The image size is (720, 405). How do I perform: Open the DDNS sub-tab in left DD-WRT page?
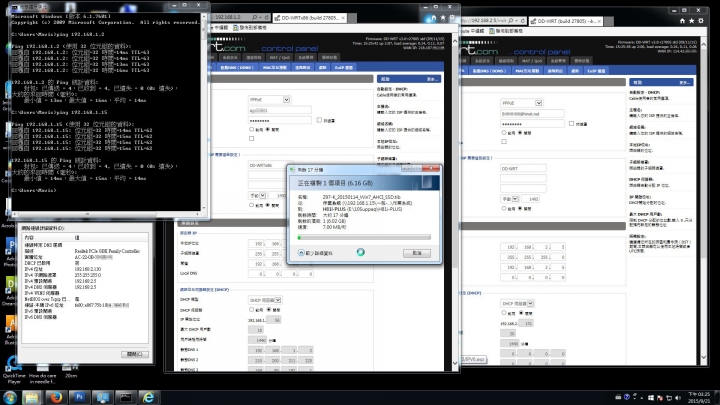coord(237,68)
